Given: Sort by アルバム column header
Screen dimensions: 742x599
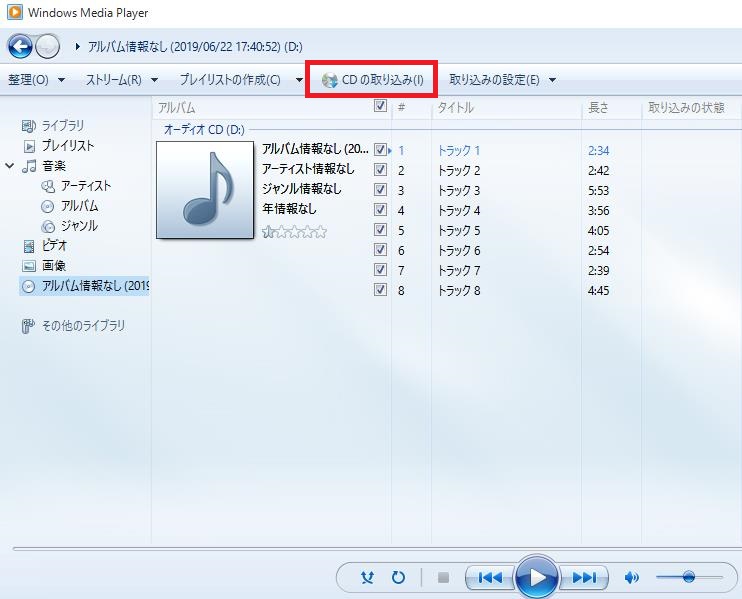Looking at the screenshot, I should pyautogui.click(x=177, y=108).
